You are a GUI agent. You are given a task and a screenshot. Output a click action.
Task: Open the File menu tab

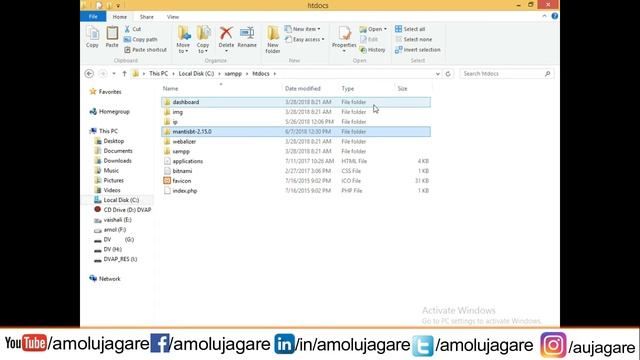(93, 16)
